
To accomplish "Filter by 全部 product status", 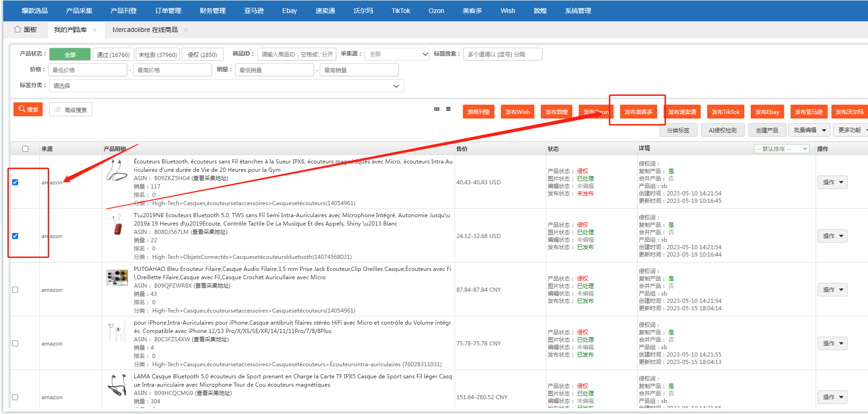I will click(70, 55).
